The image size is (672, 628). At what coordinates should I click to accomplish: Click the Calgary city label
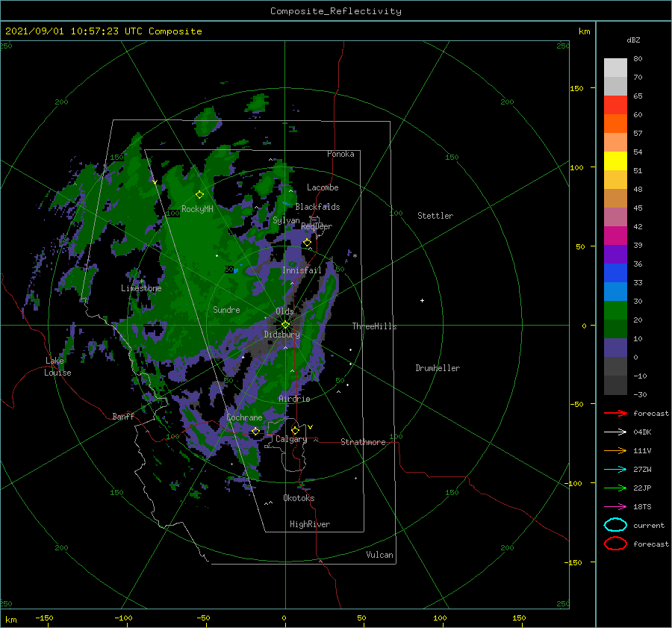coord(291,439)
